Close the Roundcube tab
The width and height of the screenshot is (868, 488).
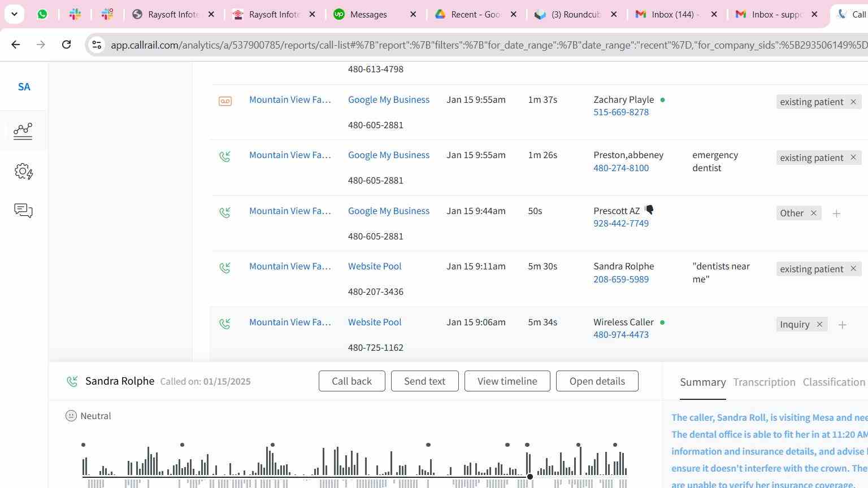point(614,14)
